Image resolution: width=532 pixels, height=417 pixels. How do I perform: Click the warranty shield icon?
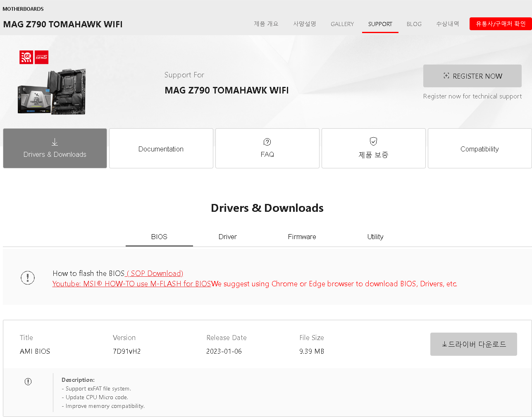coord(373,141)
